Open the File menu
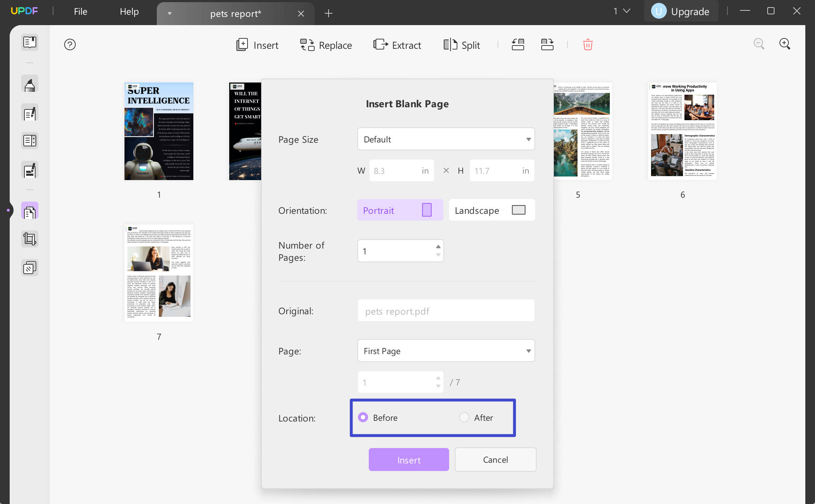The width and height of the screenshot is (815, 504). [80, 11]
